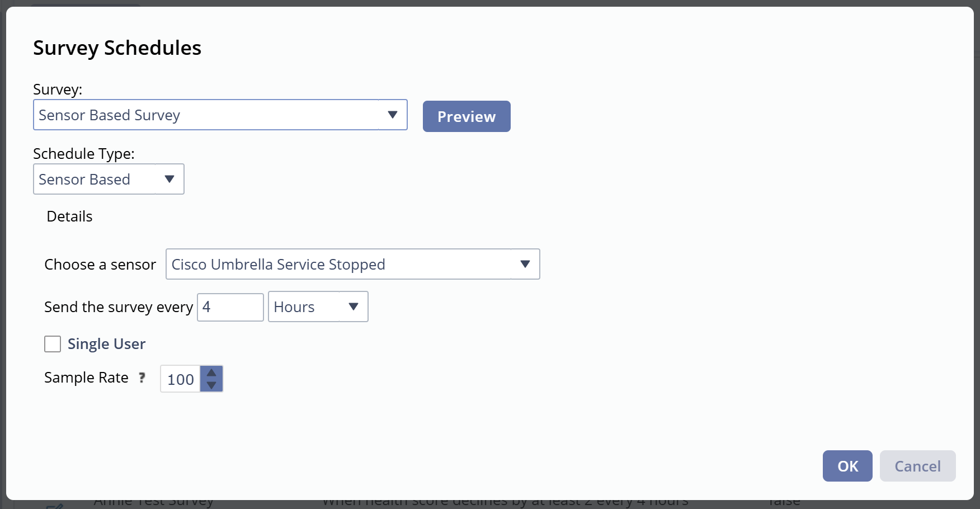
Task: Click the Choose a sensor dropdown arrow
Action: 525,264
